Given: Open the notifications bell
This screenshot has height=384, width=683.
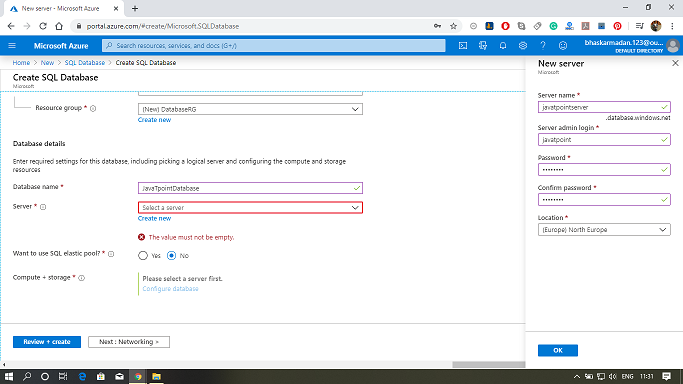Looking at the screenshot, I should (x=503, y=45).
